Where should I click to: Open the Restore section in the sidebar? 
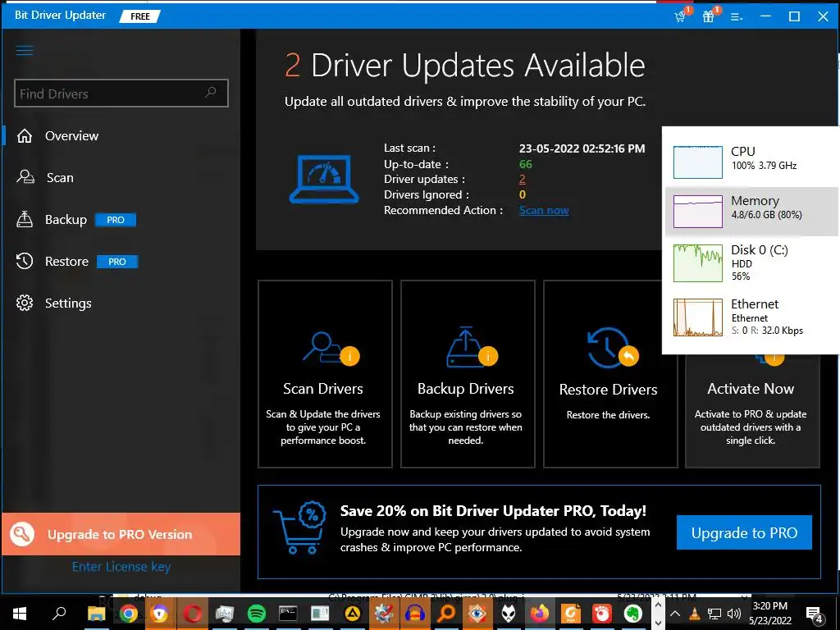pos(66,262)
